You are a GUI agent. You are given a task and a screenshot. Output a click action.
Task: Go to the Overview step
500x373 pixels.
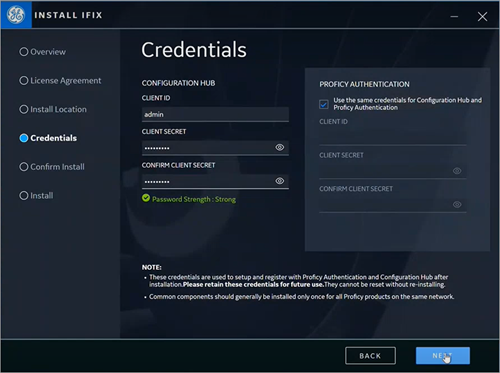tap(43, 52)
